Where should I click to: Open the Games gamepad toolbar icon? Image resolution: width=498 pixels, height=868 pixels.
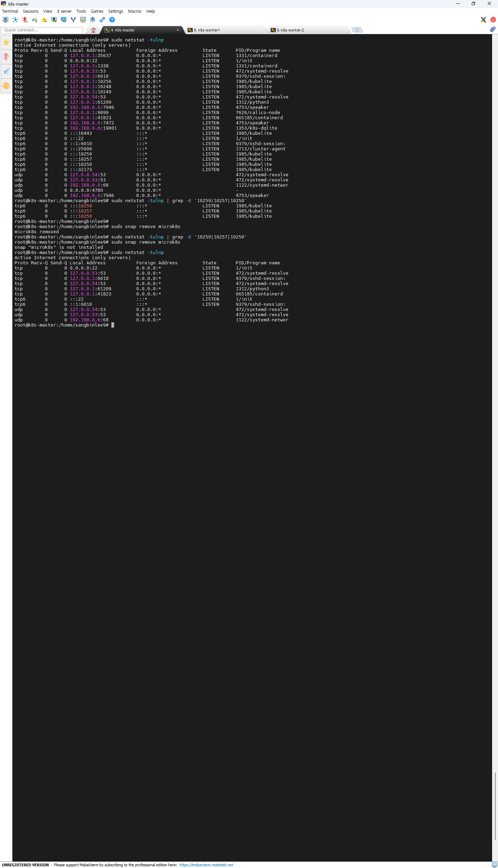35,20
